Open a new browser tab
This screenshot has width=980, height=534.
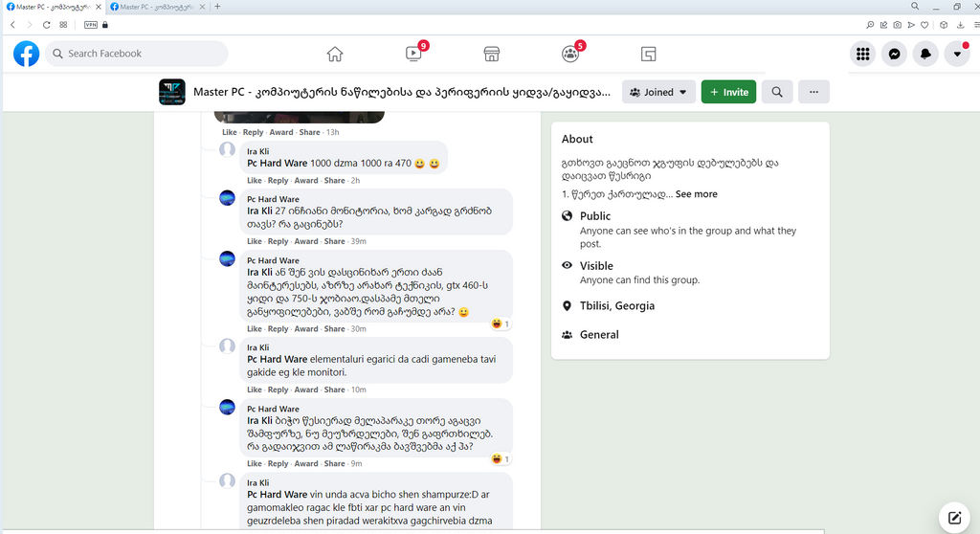217,7
